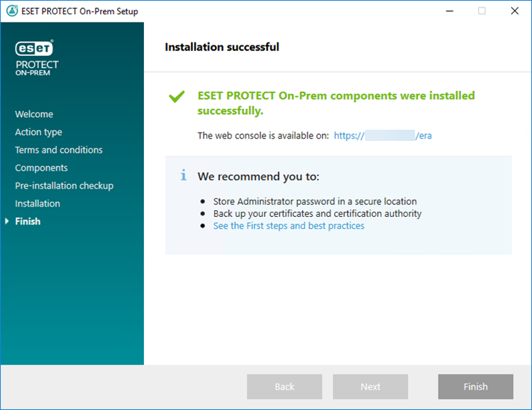This screenshot has width=532, height=410.
Task: Select the Installation step in sidebar
Action: click(37, 204)
